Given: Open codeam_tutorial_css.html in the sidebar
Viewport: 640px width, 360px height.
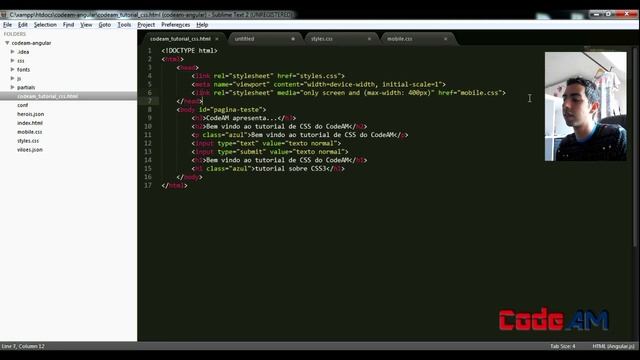Looking at the screenshot, I should coord(47,96).
